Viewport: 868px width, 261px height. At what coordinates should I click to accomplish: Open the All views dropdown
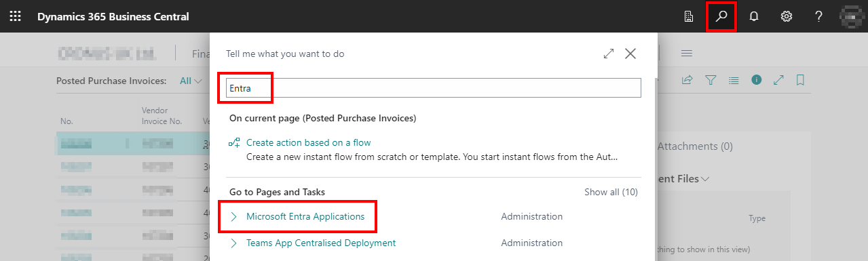click(x=191, y=81)
